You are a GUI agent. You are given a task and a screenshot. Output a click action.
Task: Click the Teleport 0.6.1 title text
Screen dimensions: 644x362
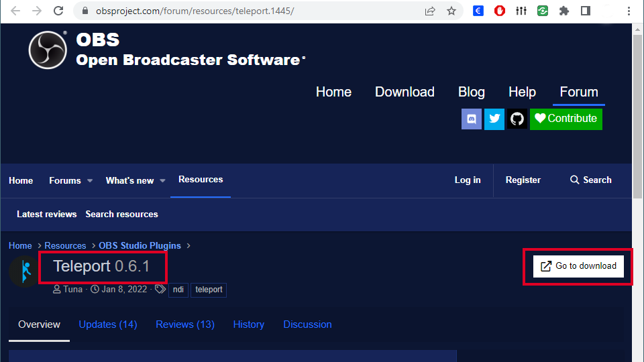click(101, 266)
